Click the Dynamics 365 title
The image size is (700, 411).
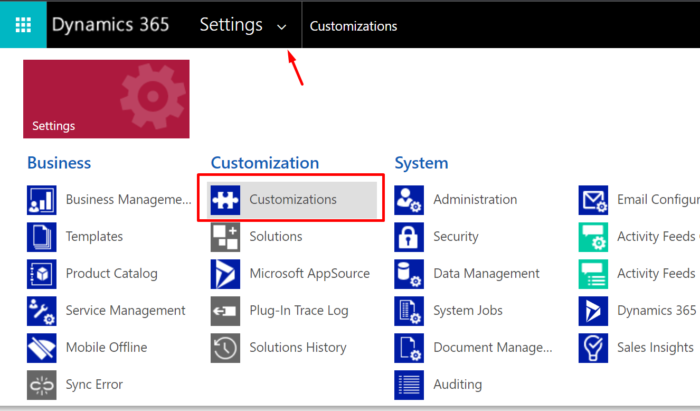point(110,24)
